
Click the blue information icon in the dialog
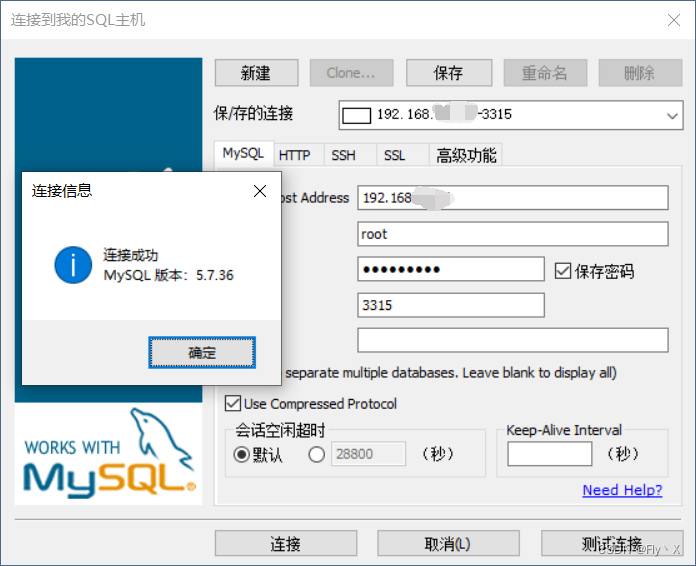click(73, 265)
